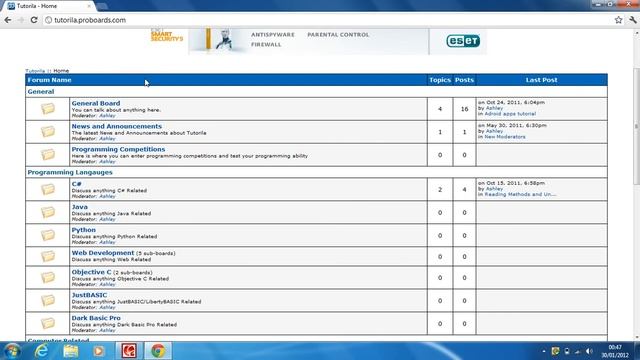Screen dimensions: 640x360
Task: Click folder icon beside Python board
Action: point(48,235)
